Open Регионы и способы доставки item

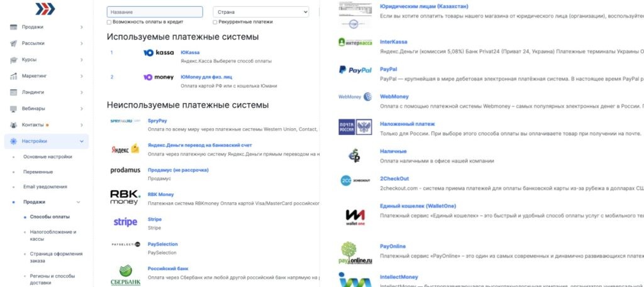(x=53, y=279)
